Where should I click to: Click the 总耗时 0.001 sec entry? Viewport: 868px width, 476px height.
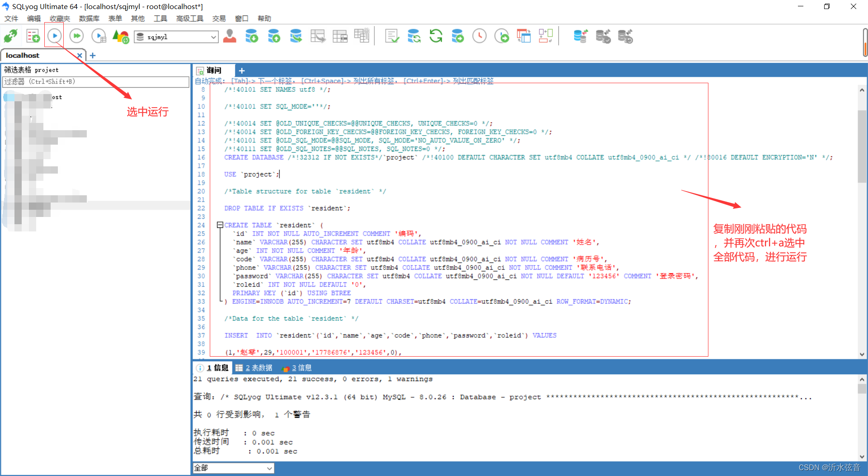pyautogui.click(x=245, y=451)
